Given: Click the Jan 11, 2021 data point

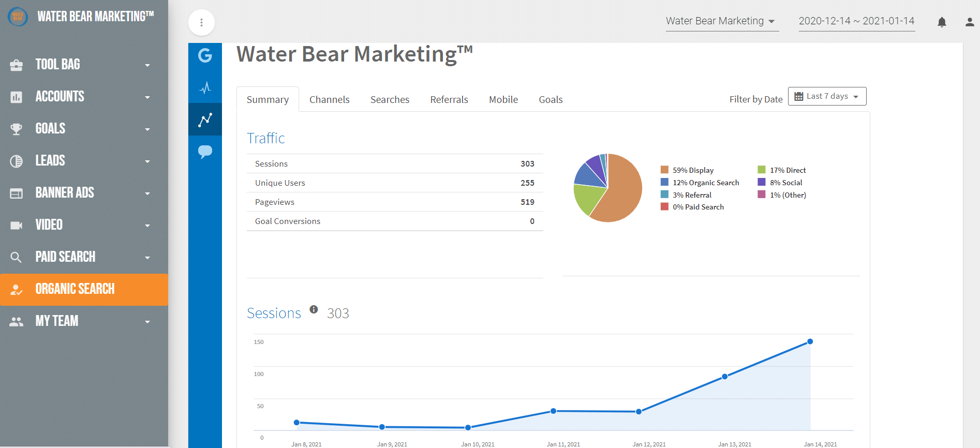Looking at the screenshot, I should click(553, 411).
